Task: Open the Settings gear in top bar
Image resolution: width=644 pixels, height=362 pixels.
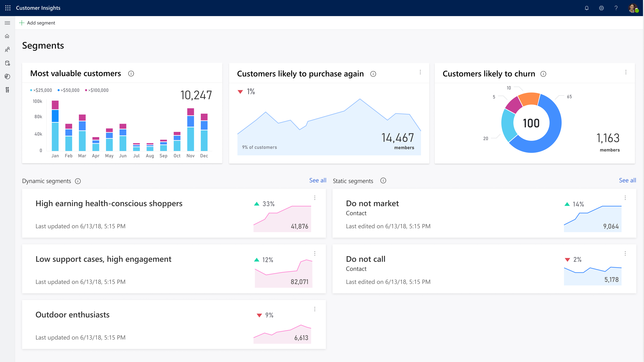Action: 601,8
